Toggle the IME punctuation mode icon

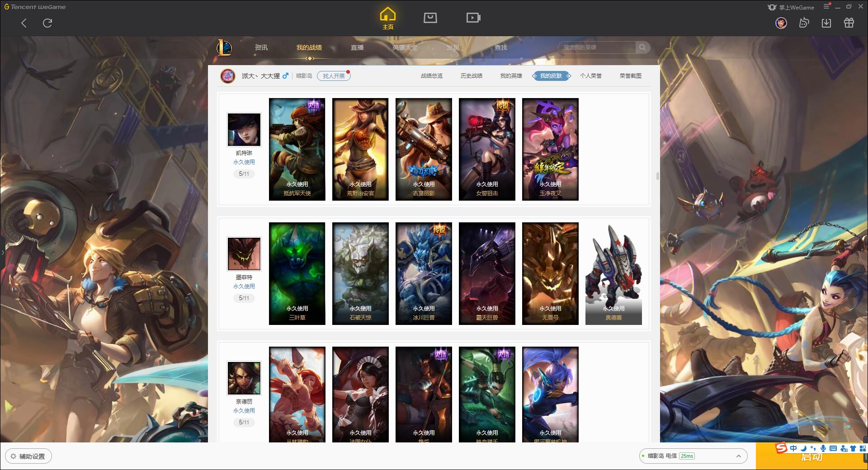813,448
